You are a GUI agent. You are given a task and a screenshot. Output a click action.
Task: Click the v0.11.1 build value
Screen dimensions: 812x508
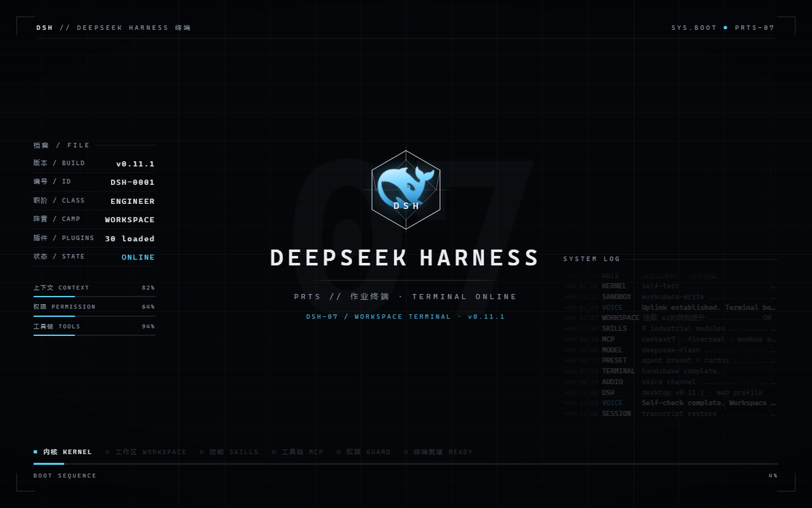[x=135, y=164]
